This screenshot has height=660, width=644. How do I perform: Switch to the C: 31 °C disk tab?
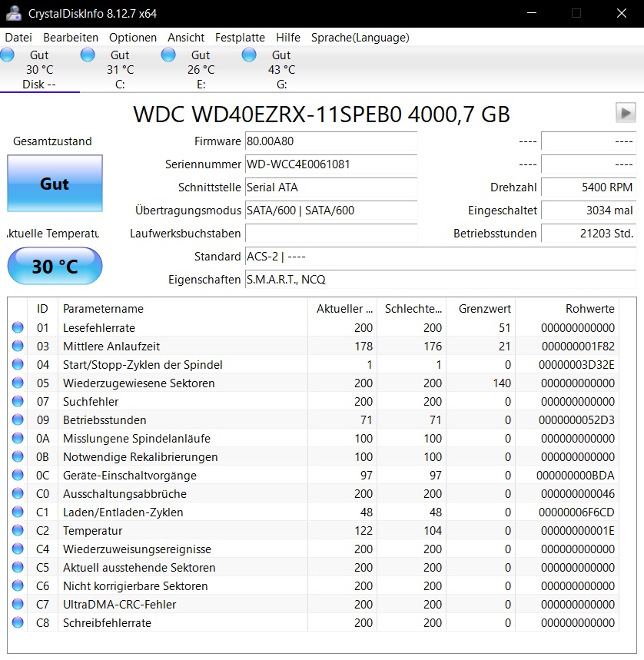coord(120,69)
